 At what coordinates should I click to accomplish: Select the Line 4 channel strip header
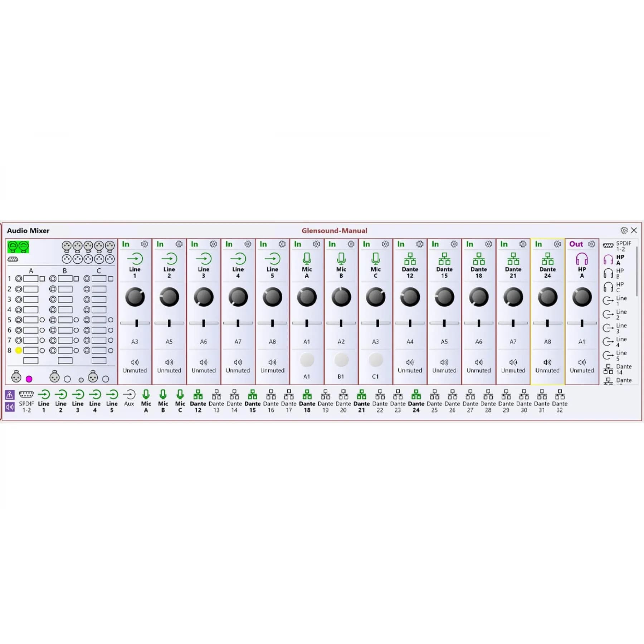(x=238, y=266)
